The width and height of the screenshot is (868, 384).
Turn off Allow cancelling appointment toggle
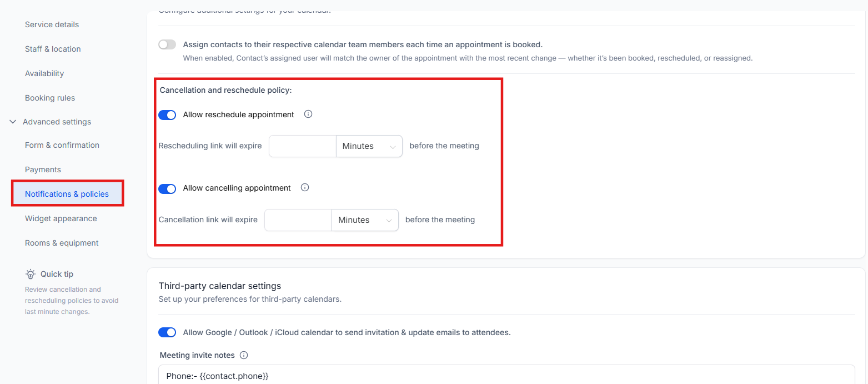coord(167,188)
